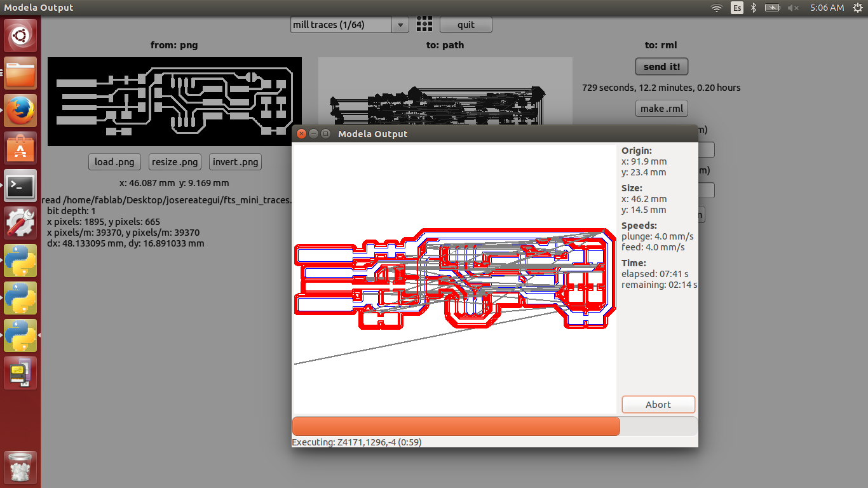Viewport: 868px width, 488px height.
Task: Click 'x pixels: 1895, y pixels: 665' line
Action: (104, 222)
